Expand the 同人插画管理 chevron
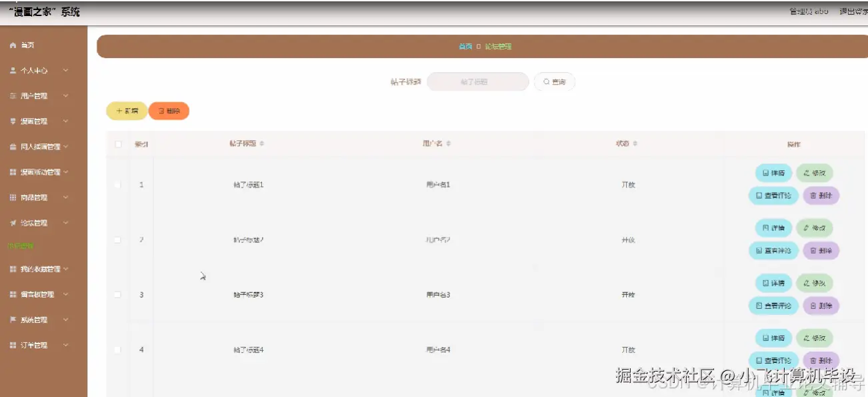The height and width of the screenshot is (397, 868). pos(65,147)
